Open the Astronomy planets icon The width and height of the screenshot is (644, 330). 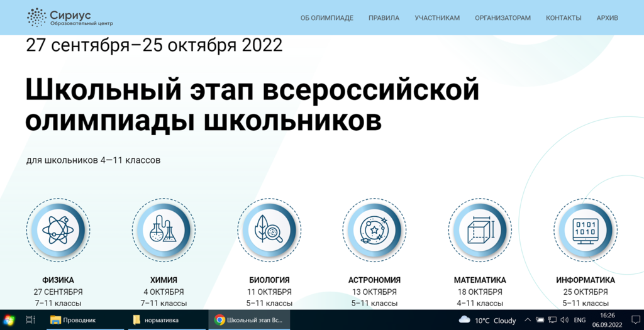(374, 230)
